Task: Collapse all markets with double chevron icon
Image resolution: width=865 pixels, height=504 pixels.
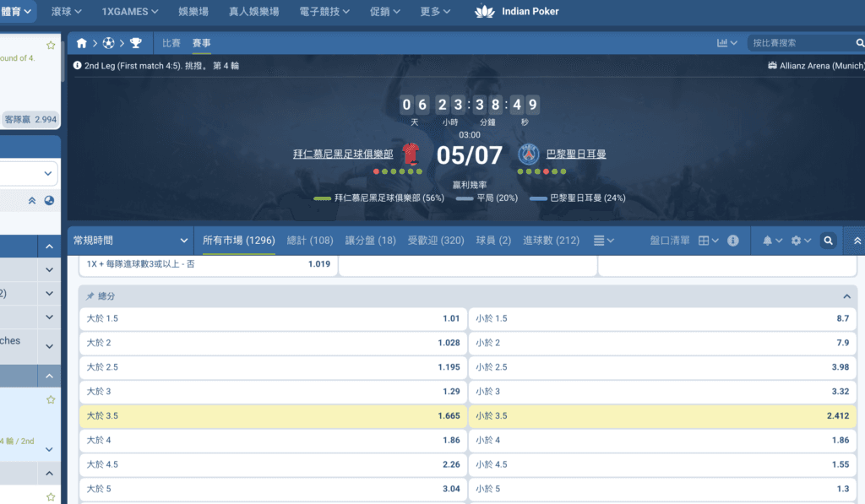Action: click(857, 241)
